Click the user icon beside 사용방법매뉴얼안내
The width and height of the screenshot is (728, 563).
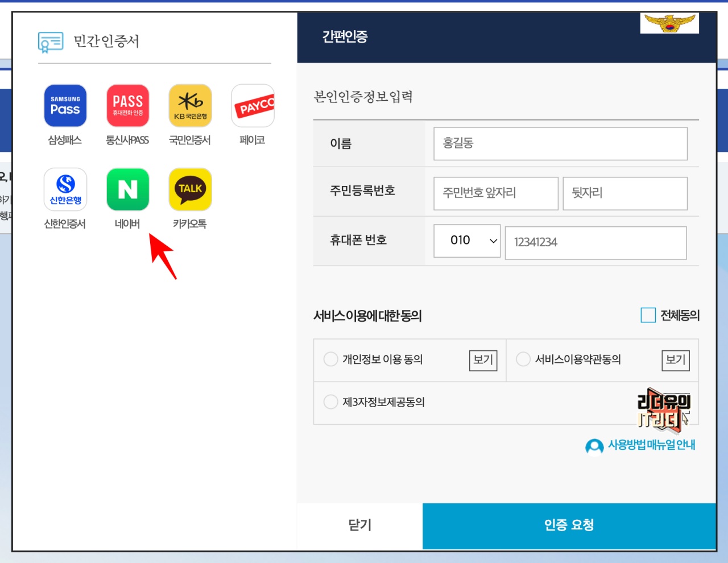[x=594, y=446]
